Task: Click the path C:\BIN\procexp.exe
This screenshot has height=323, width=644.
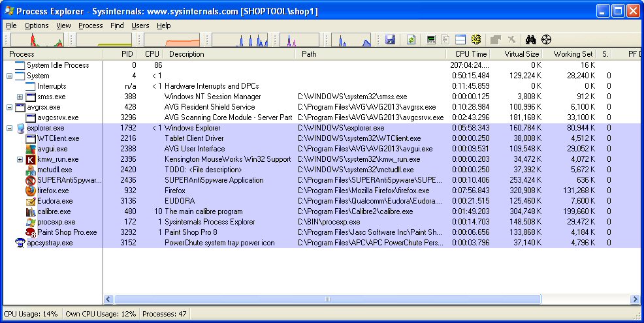Action: coord(329,222)
